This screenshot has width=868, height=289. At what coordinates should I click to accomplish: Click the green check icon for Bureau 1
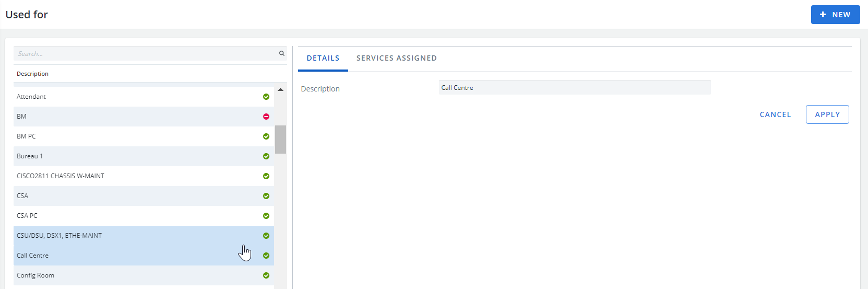266,156
